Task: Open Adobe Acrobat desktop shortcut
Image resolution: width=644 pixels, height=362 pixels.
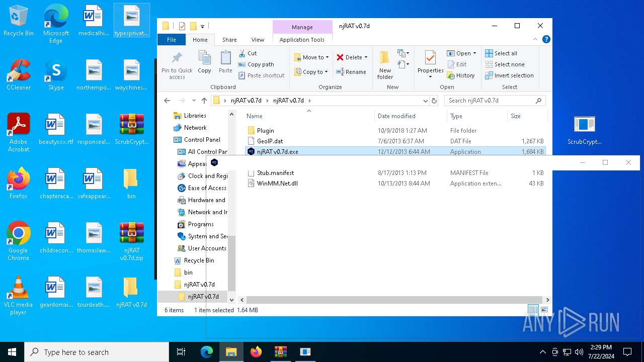Action: point(19,133)
